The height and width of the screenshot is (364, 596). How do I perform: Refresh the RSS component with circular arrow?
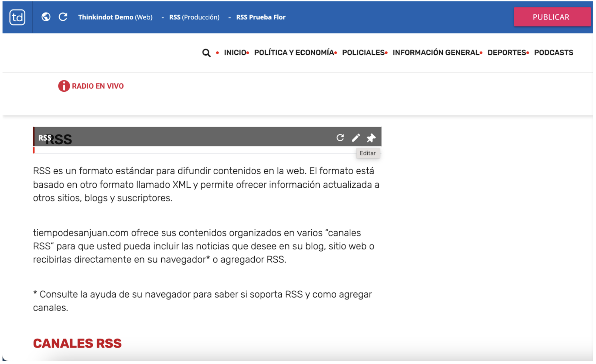click(340, 138)
